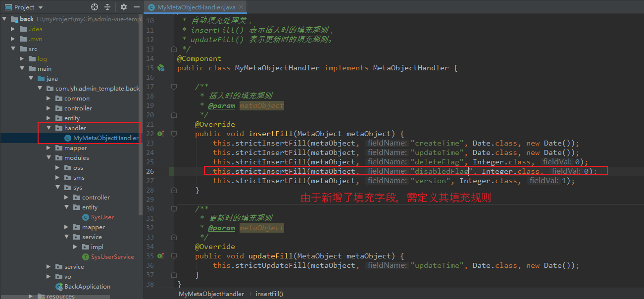
Task: Close the MyMetaObjectHandler.java tab
Action: 242,7
